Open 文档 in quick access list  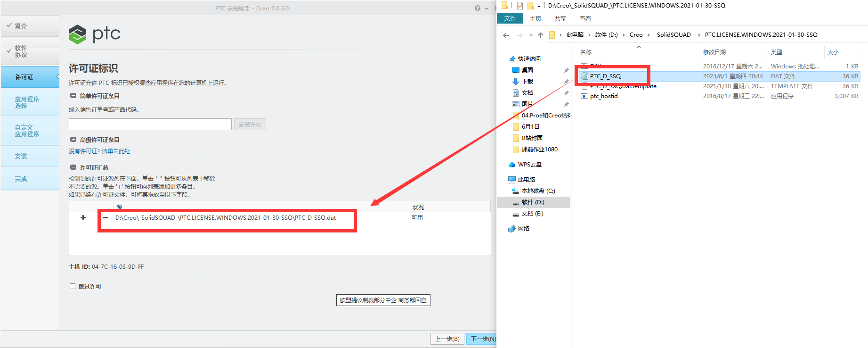point(527,93)
